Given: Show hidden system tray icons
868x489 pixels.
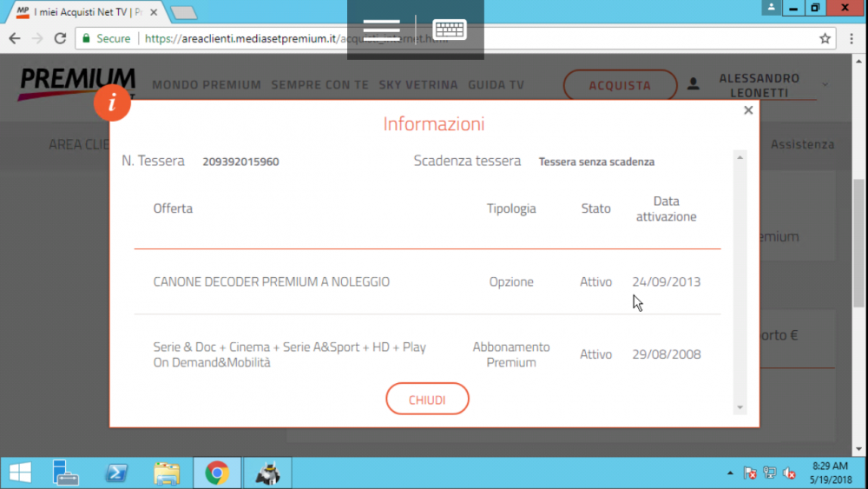Looking at the screenshot, I should click(729, 473).
